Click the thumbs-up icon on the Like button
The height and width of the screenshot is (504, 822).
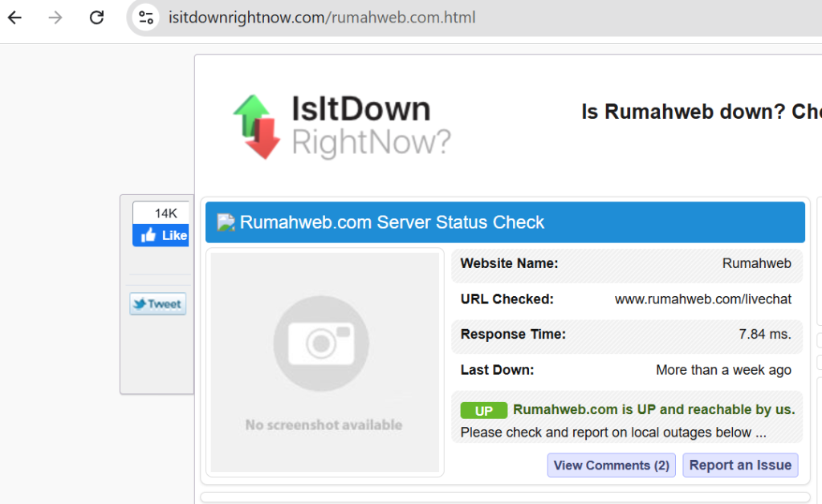149,235
